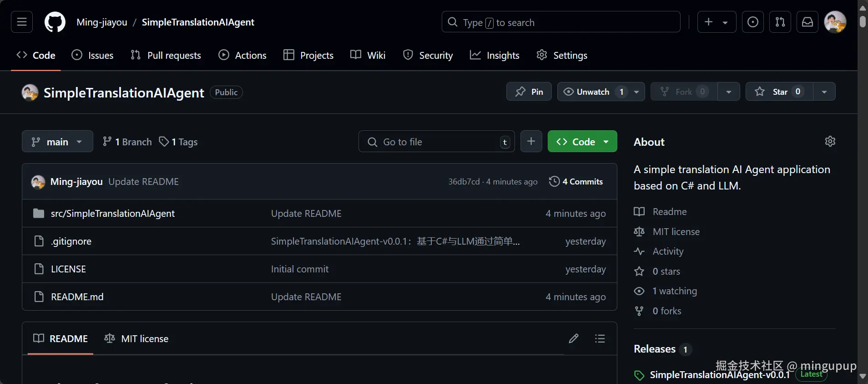Viewport: 868px width, 384px height.
Task: Open the latest commit message Update README
Action: 143,181
